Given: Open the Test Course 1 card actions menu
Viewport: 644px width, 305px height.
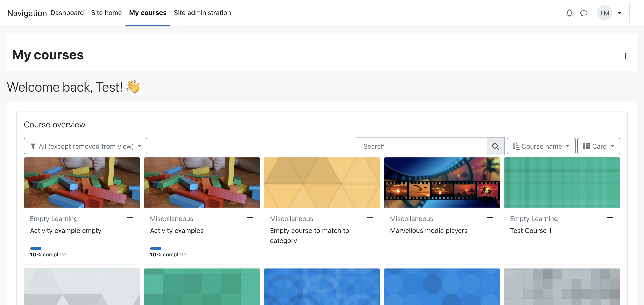Looking at the screenshot, I should coord(610,218).
